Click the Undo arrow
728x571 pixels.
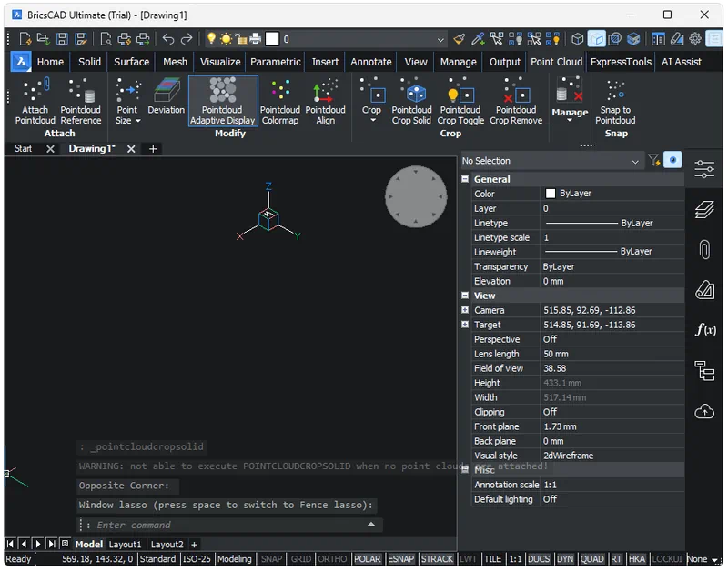pos(168,39)
